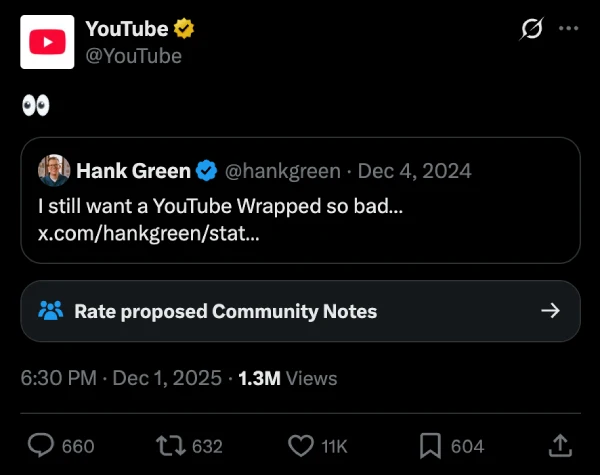Like the post with the heart icon
Screen dimensions: 600x475
click(x=300, y=446)
